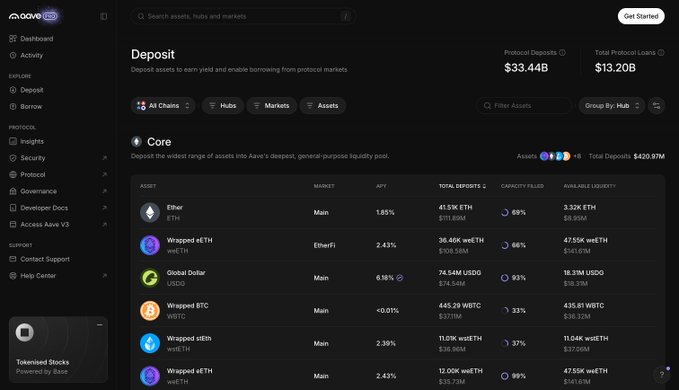
Task: Click the verified badge beside 6.18% APY
Action: pyautogui.click(x=400, y=278)
